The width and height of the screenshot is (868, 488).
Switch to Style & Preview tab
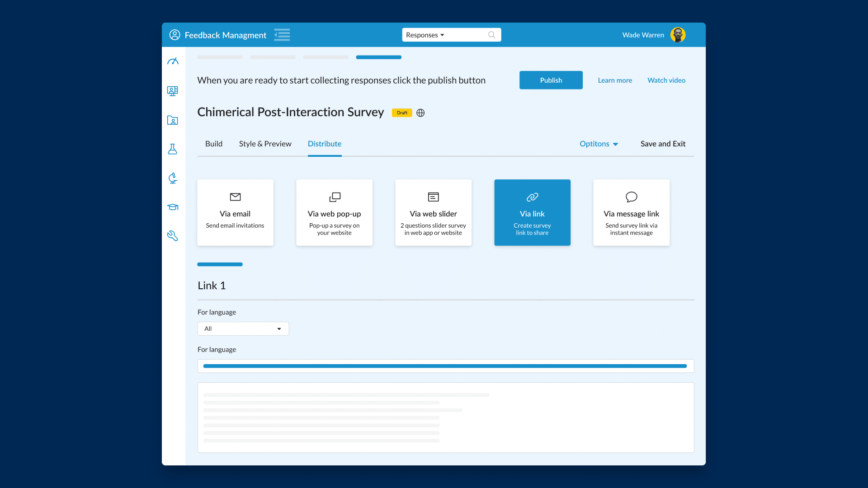[265, 144]
